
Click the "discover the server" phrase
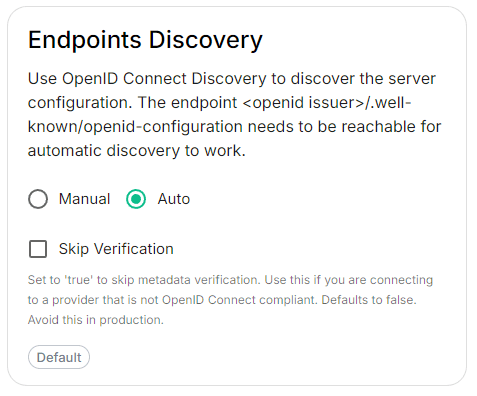pos(363,79)
